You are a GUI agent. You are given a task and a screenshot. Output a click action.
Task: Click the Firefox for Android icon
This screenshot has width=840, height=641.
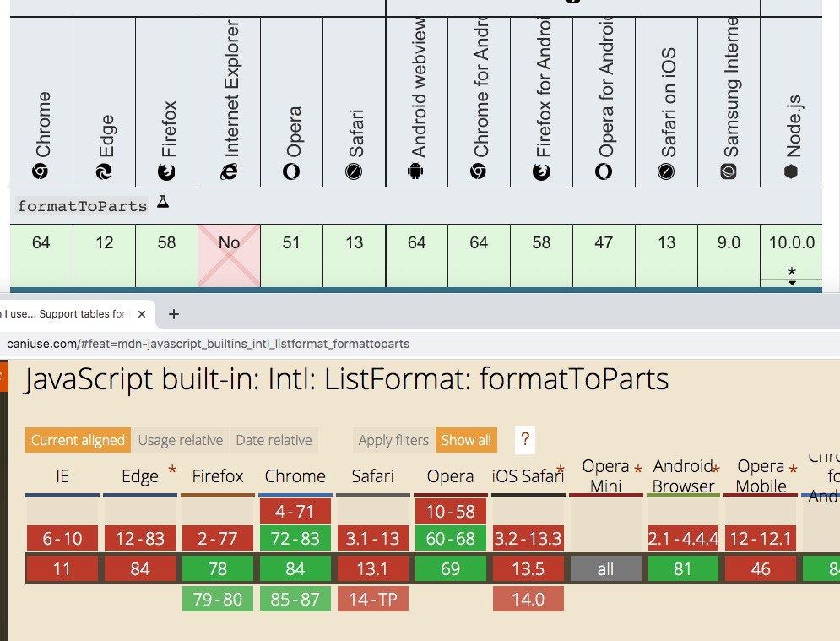pos(541,171)
